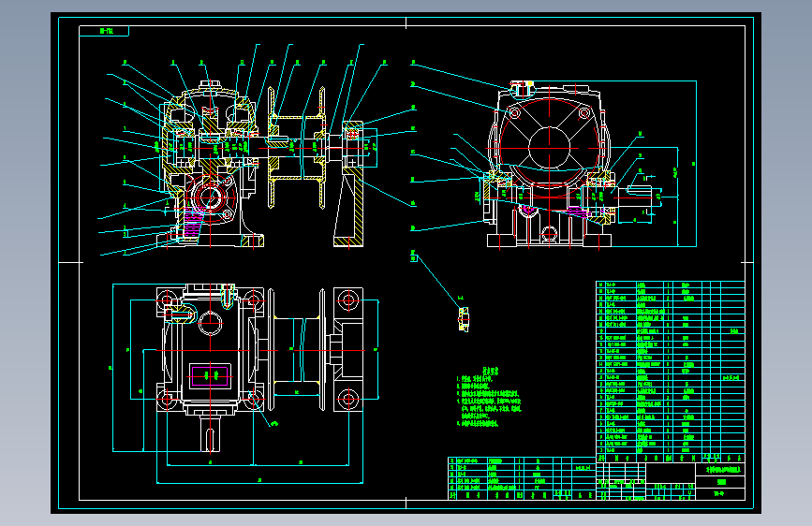Select the red worm gear circle in the section view

212,197
